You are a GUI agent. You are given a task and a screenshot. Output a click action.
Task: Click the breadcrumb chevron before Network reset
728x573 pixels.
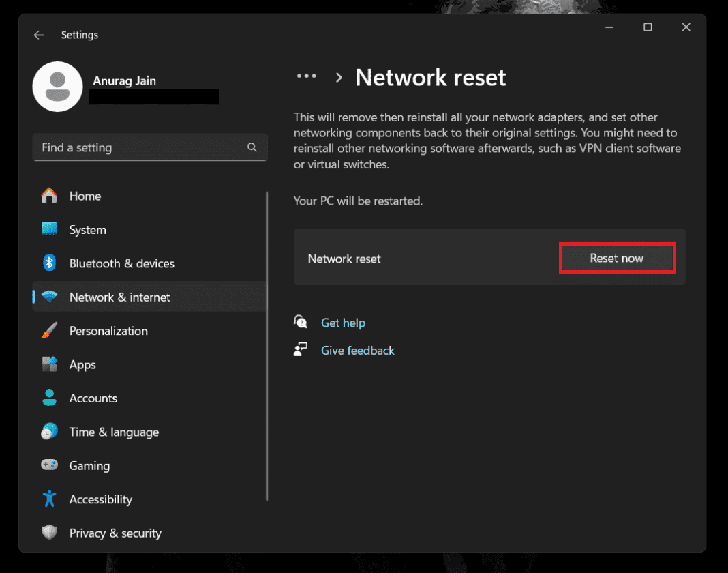click(x=339, y=77)
